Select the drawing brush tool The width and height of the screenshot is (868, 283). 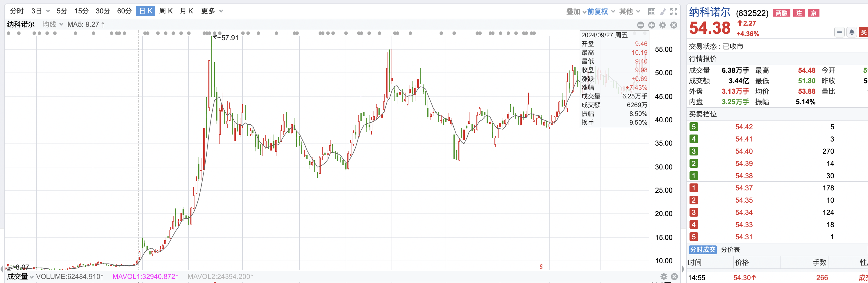(663, 11)
